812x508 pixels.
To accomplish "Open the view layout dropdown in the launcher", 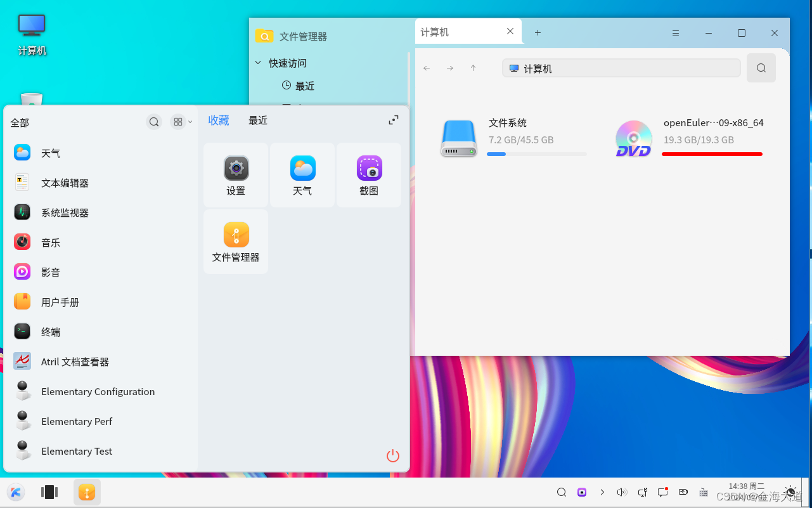I will (x=182, y=121).
